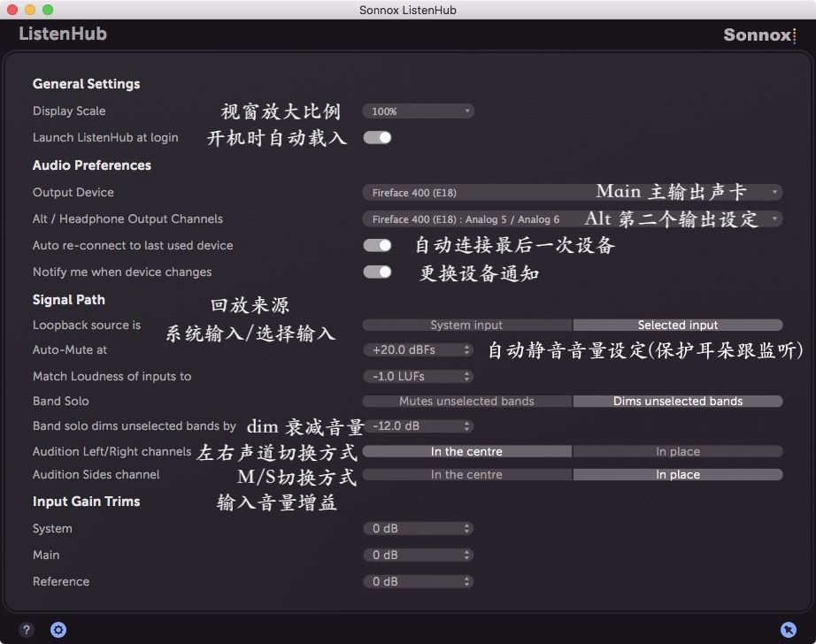The height and width of the screenshot is (644, 816).
Task: Set Audition Sides channel to In place
Action: pyautogui.click(x=678, y=474)
